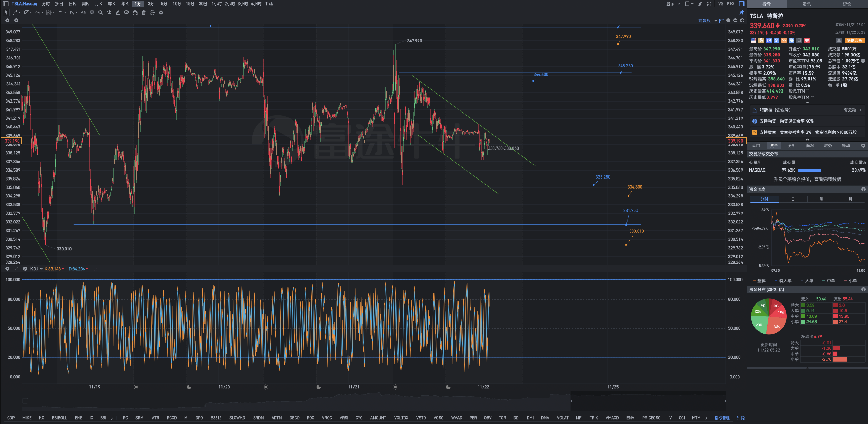Switch to 5分 timeframe

pyautogui.click(x=164, y=4)
